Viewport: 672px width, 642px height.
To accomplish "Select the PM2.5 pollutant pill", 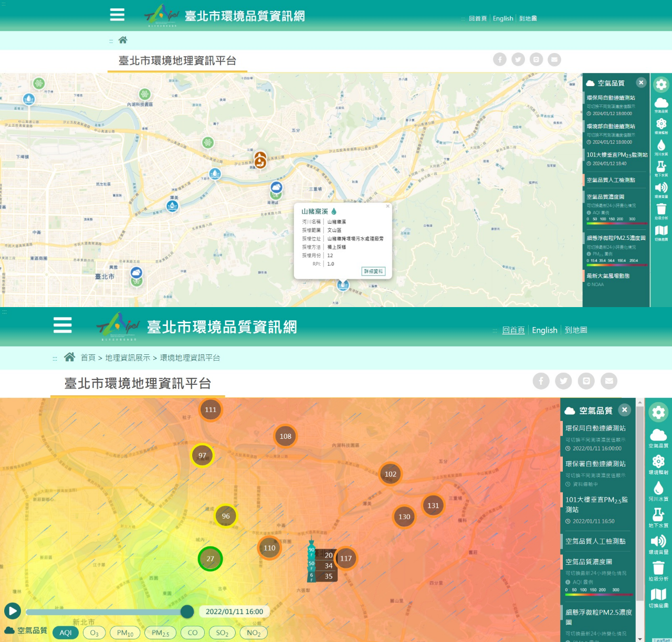I will click(x=160, y=633).
